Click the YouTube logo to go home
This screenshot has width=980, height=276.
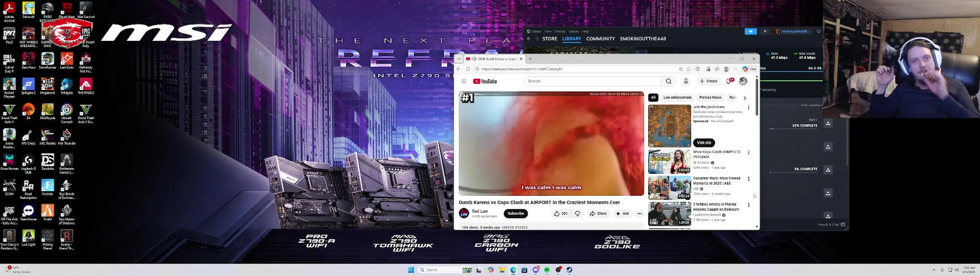click(485, 81)
